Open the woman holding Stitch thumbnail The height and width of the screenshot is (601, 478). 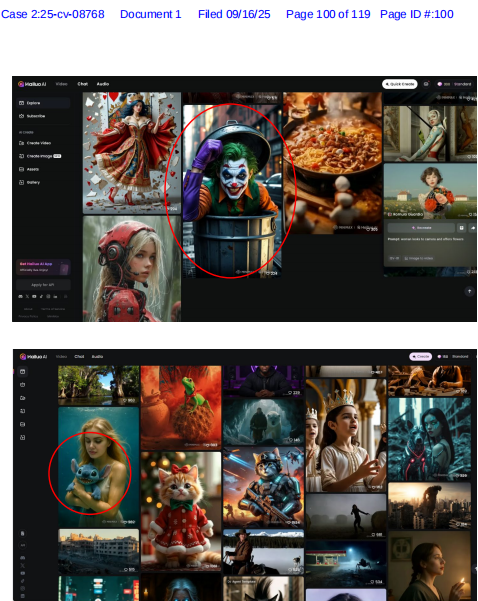99,467
